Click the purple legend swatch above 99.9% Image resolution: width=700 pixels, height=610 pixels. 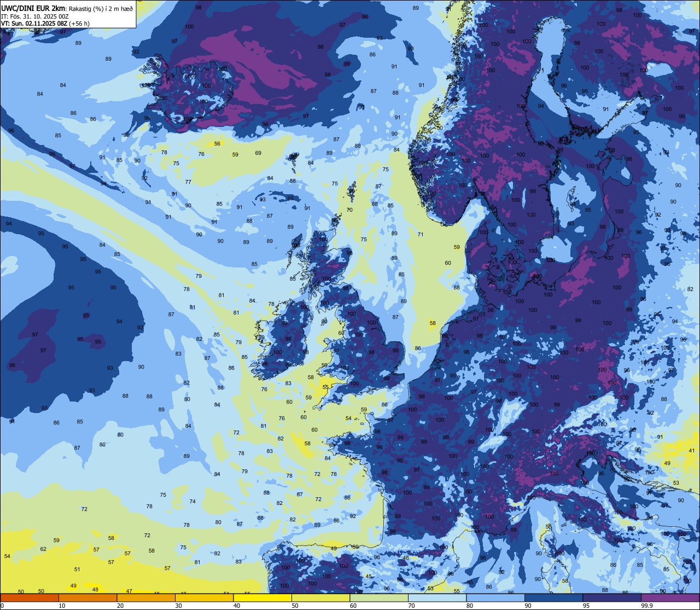click(x=670, y=597)
